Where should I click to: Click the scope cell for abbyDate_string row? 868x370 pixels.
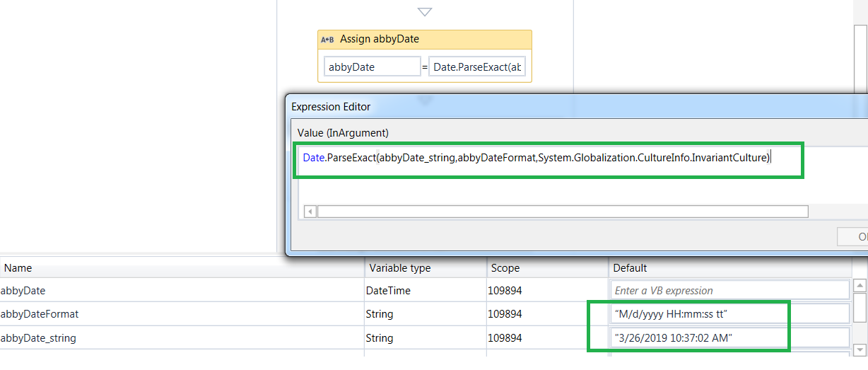pyautogui.click(x=548, y=337)
